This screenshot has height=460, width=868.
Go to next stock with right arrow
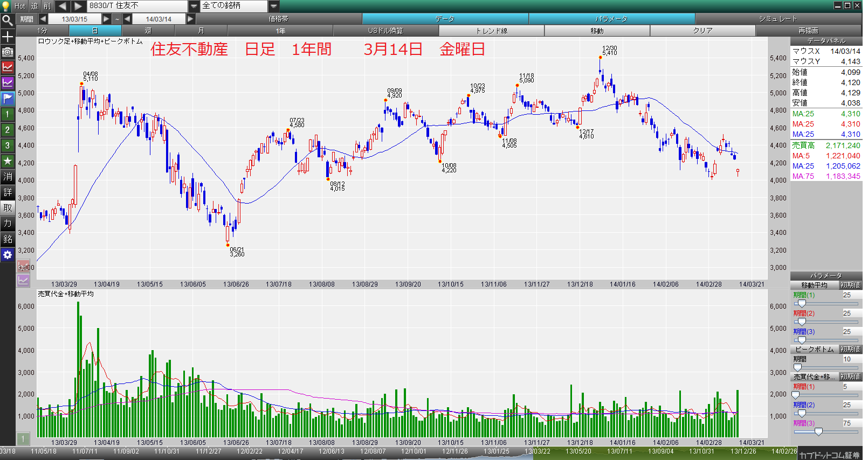click(x=79, y=6)
